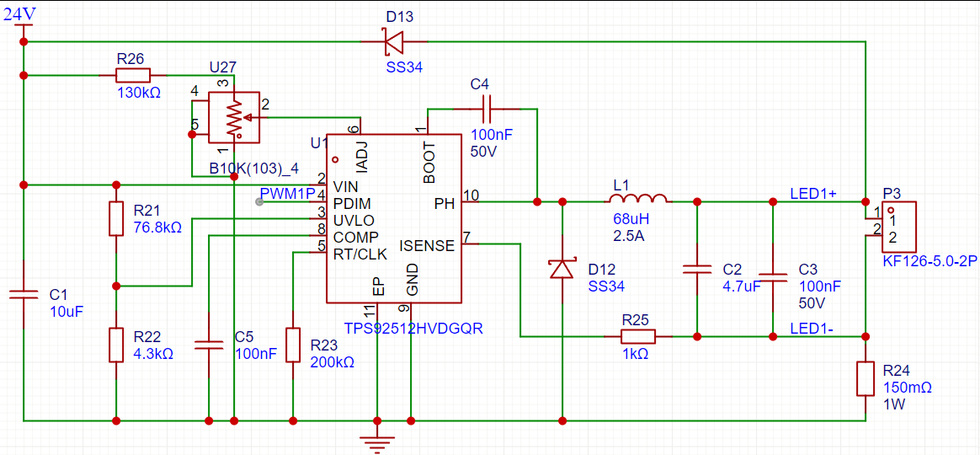
Task: Select the L1 inductor symbol
Action: coord(637,198)
